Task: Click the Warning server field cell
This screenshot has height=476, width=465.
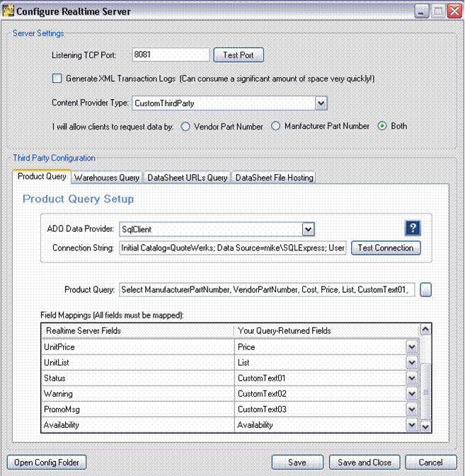Action: point(138,393)
